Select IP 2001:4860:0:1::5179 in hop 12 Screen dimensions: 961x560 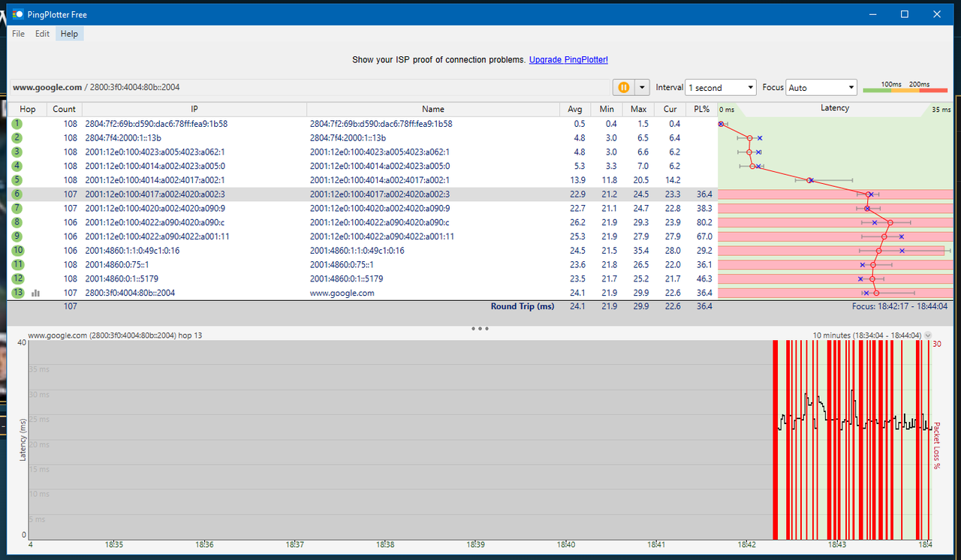coord(122,278)
